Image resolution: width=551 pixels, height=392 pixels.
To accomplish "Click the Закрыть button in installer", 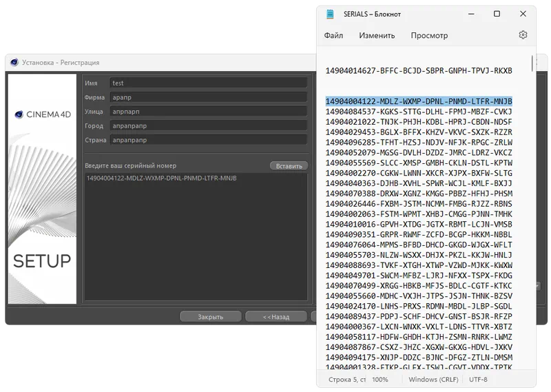I will click(x=211, y=317).
